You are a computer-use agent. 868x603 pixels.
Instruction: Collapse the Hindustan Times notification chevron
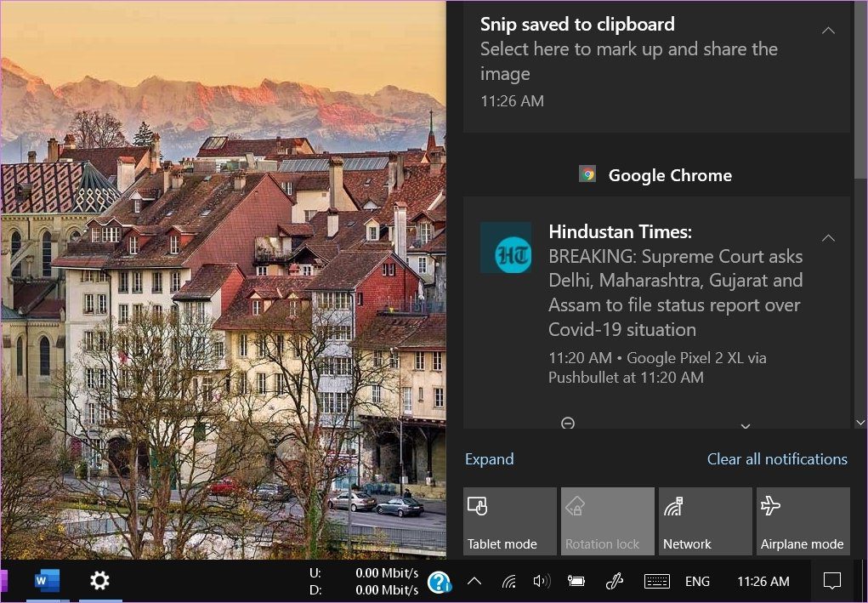pyautogui.click(x=828, y=238)
